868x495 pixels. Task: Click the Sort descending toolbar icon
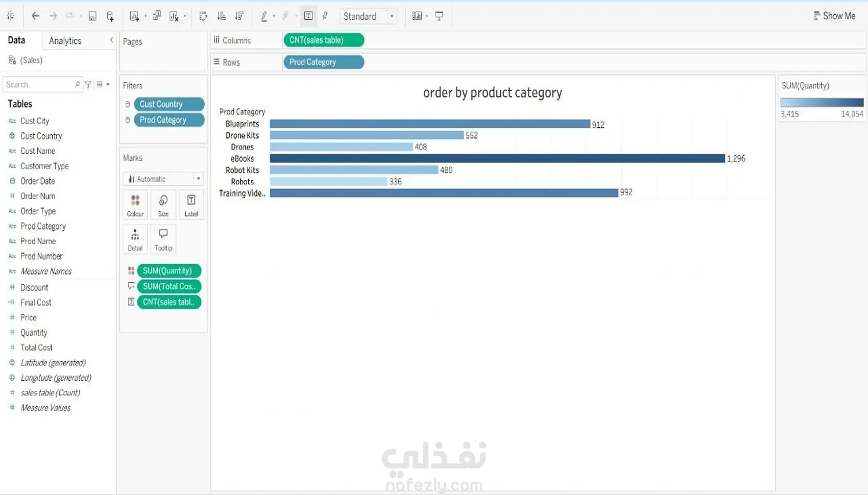239,16
